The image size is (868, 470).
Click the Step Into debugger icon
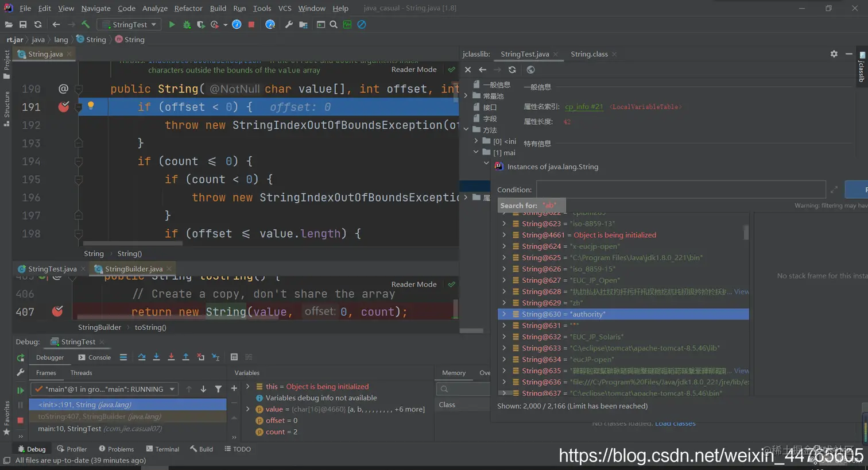pyautogui.click(x=156, y=357)
